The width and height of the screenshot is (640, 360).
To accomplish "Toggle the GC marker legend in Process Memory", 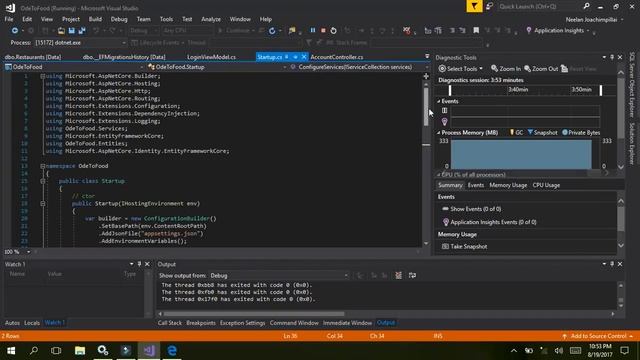I will click(516, 133).
